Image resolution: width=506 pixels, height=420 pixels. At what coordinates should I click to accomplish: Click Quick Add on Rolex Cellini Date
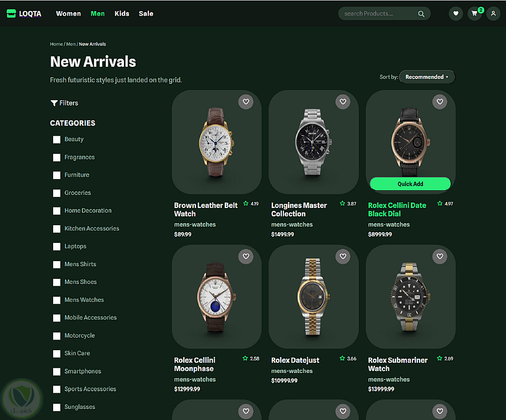[x=410, y=184]
